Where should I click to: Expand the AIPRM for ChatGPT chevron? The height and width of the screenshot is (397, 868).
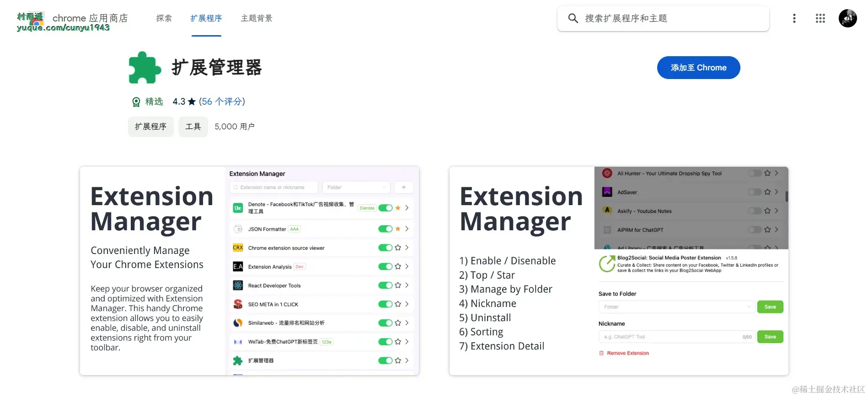tap(777, 229)
